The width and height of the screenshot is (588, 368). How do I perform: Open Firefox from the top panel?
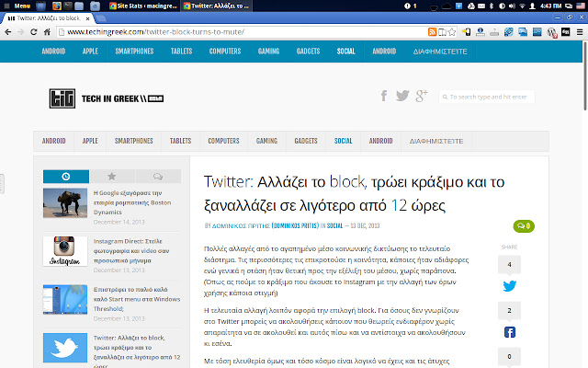57,6
